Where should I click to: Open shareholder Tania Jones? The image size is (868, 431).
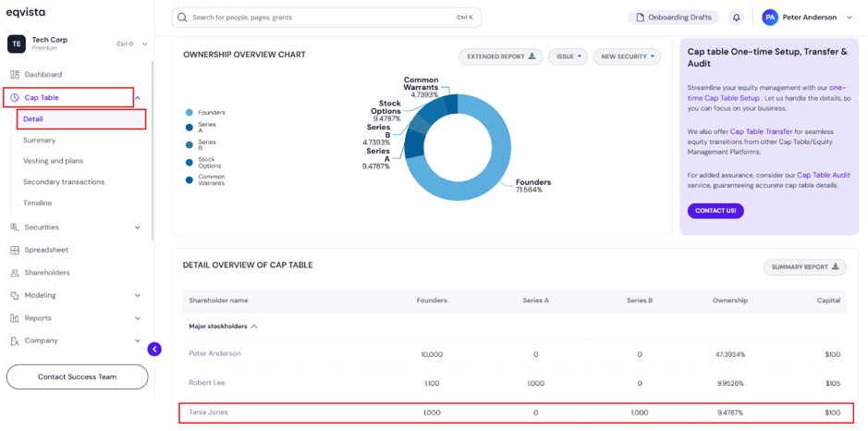point(208,413)
